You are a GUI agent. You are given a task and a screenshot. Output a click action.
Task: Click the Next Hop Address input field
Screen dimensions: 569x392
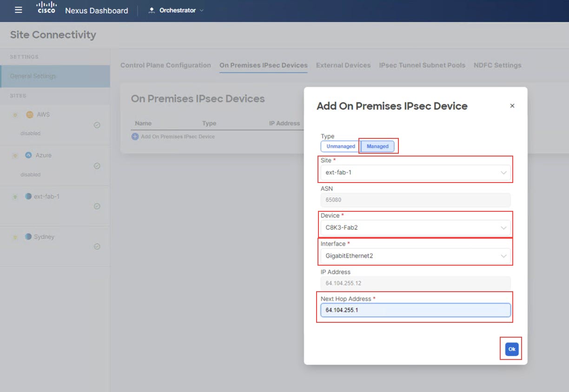(x=416, y=310)
